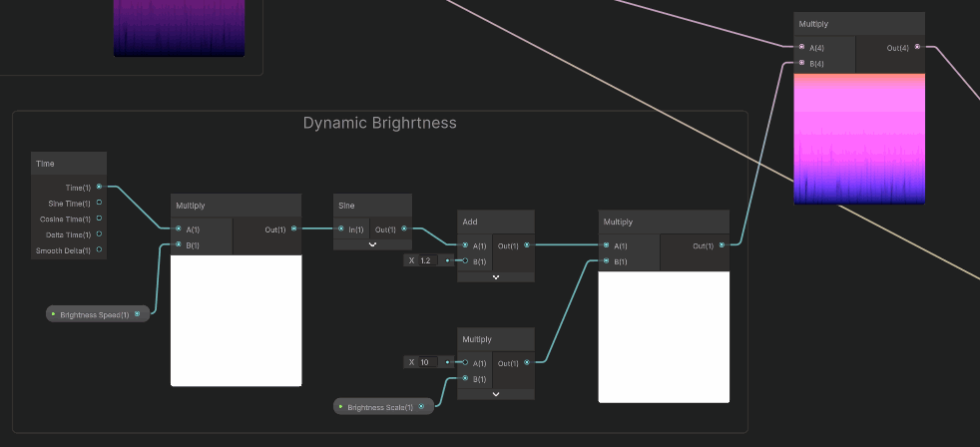Viewport: 980px width, 447px height.
Task: Click the B(1) port on Add node
Action: 465,260
